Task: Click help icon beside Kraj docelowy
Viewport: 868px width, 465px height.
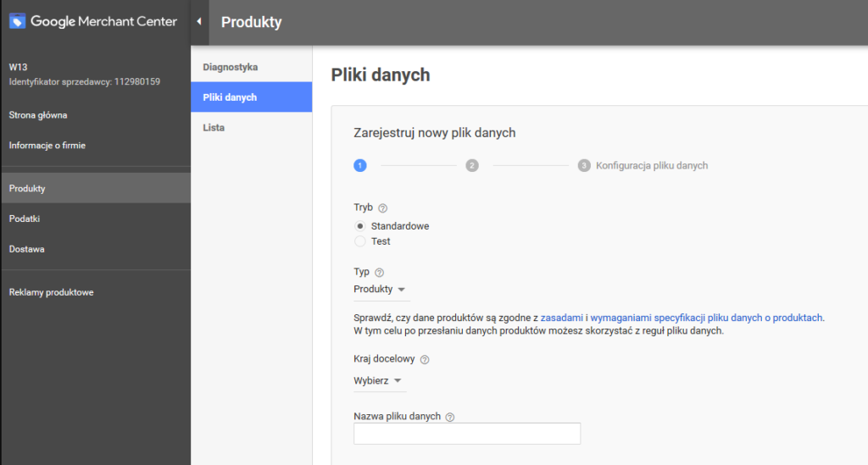Action: 425,360
